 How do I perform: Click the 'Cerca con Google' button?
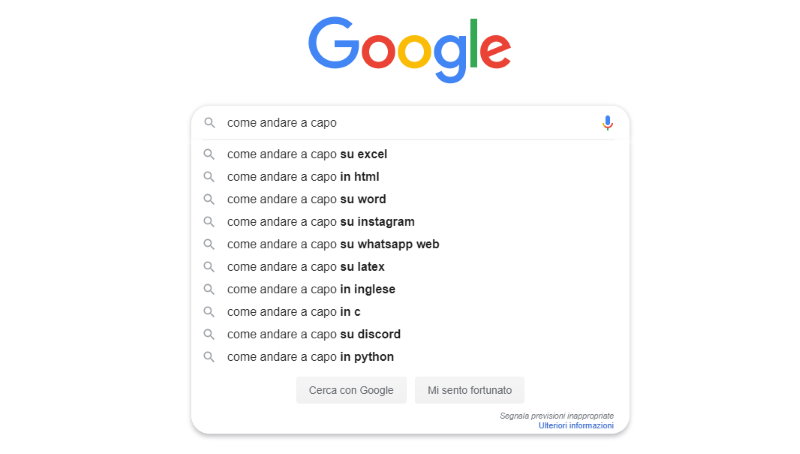pos(351,390)
